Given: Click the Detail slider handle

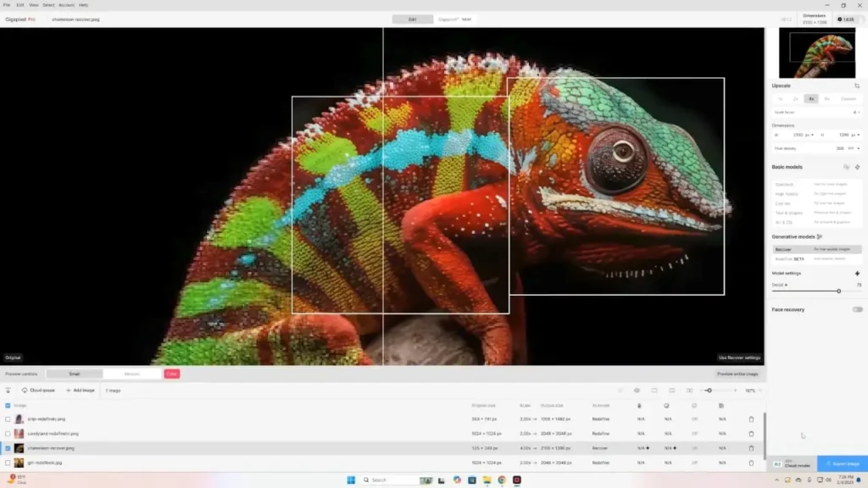Looking at the screenshot, I should (x=838, y=291).
